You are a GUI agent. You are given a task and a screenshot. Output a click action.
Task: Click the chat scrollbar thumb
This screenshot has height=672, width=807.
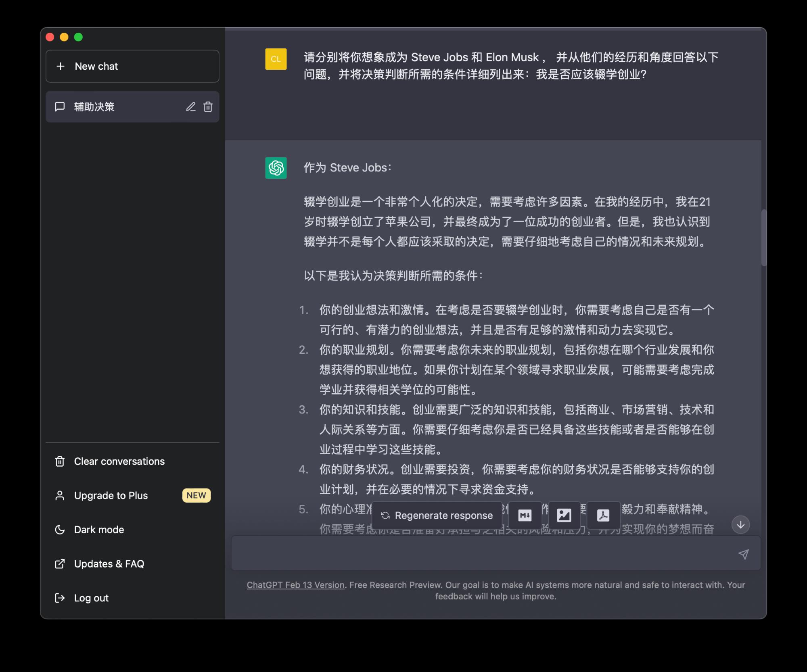click(x=763, y=238)
